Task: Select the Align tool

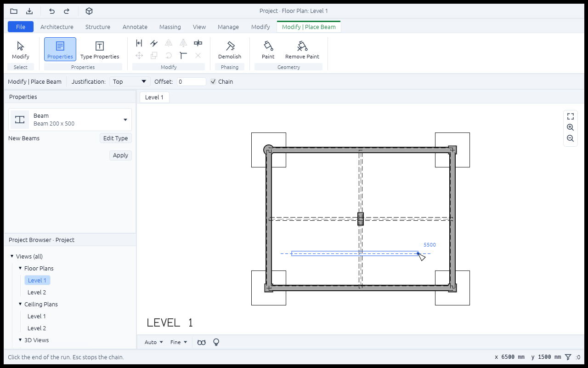Action: click(139, 43)
